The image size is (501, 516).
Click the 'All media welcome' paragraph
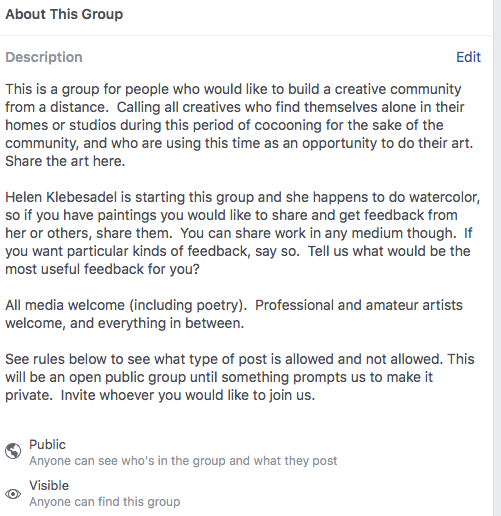coord(234,314)
